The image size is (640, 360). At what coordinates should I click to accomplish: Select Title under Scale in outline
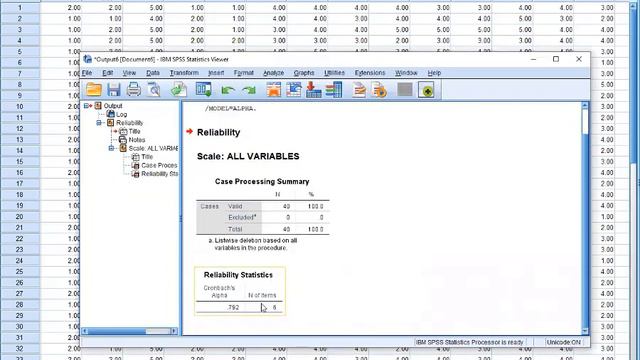click(x=147, y=157)
